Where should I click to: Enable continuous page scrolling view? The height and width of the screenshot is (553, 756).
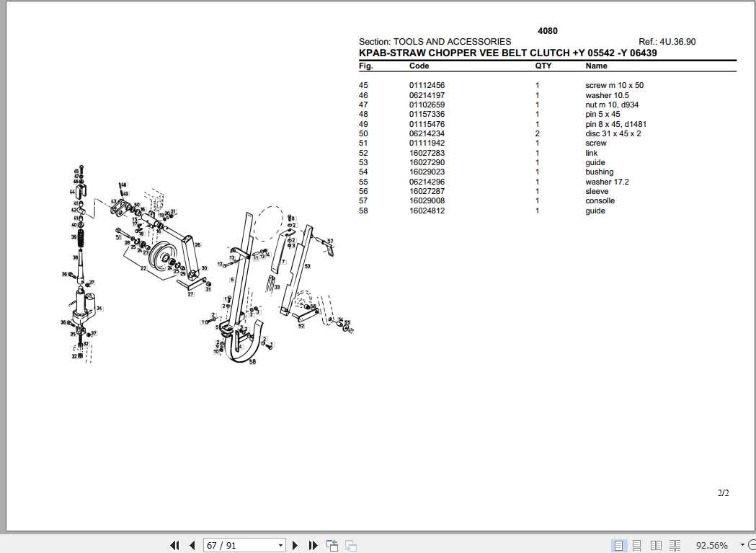637,545
